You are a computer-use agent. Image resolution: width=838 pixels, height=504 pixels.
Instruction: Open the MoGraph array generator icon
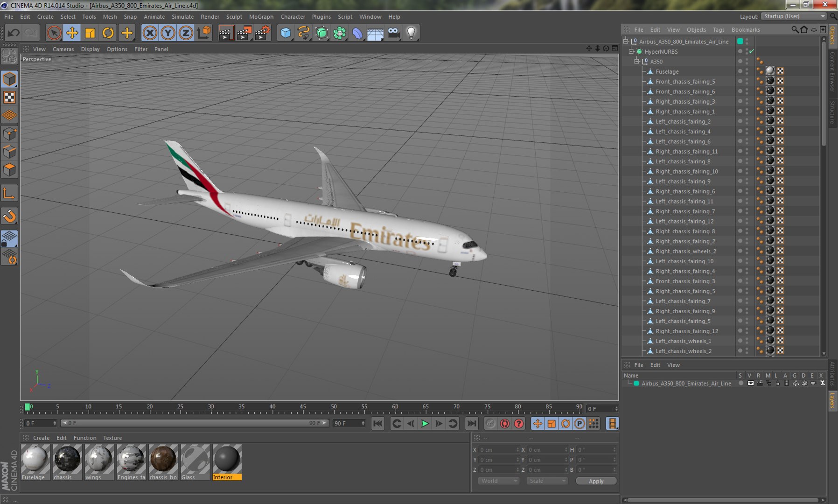[340, 33]
